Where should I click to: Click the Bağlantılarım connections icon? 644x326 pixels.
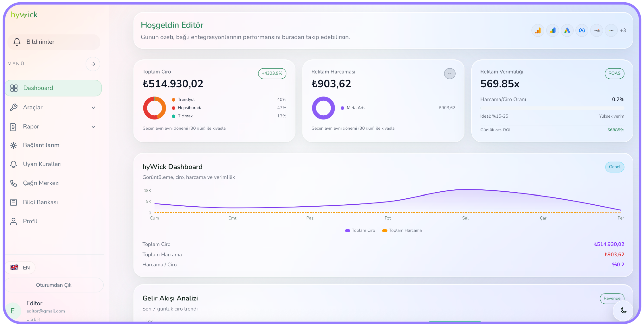click(x=14, y=145)
